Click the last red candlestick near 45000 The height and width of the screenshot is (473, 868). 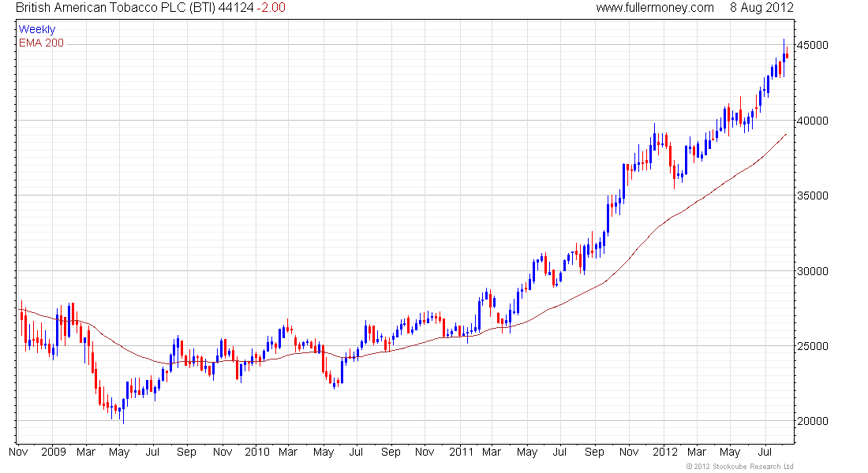click(x=788, y=54)
